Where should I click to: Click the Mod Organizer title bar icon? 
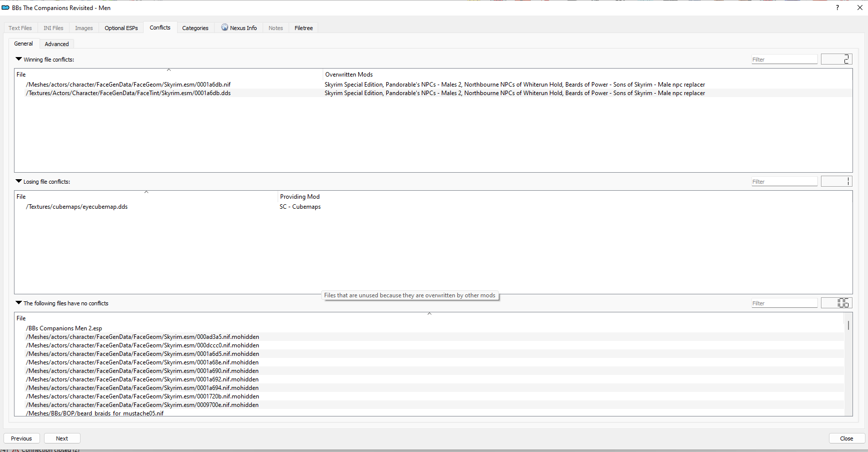click(x=6, y=8)
